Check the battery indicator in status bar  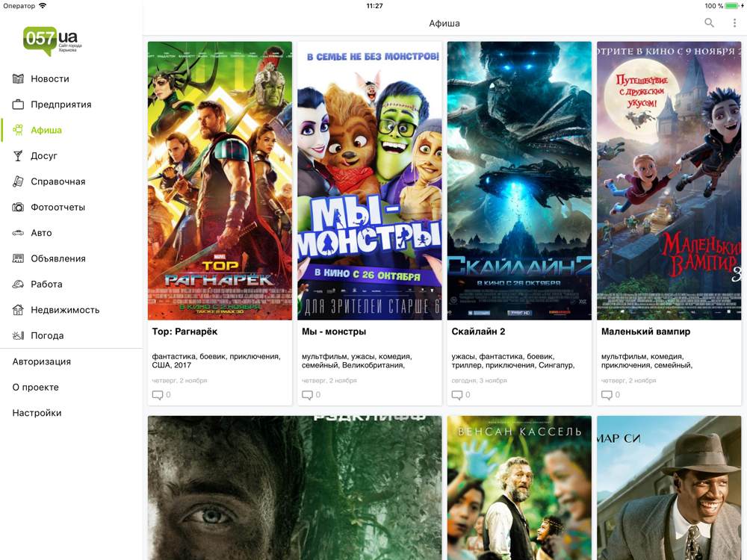[x=734, y=6]
